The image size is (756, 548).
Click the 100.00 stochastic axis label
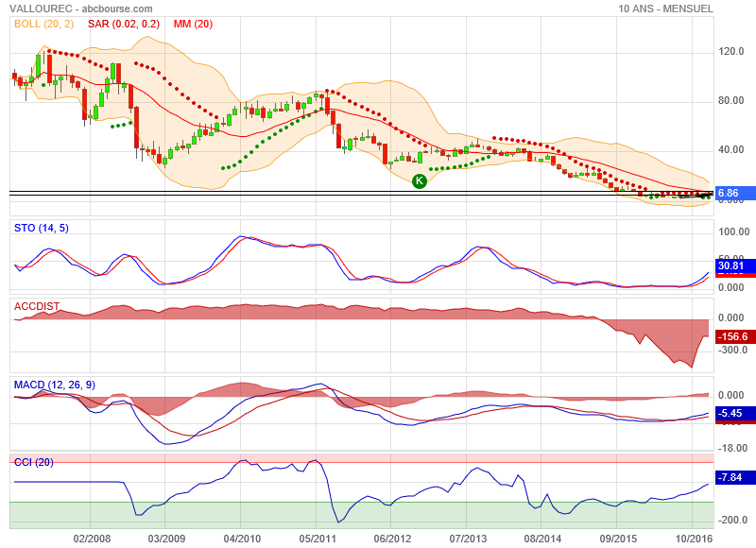pos(734,231)
